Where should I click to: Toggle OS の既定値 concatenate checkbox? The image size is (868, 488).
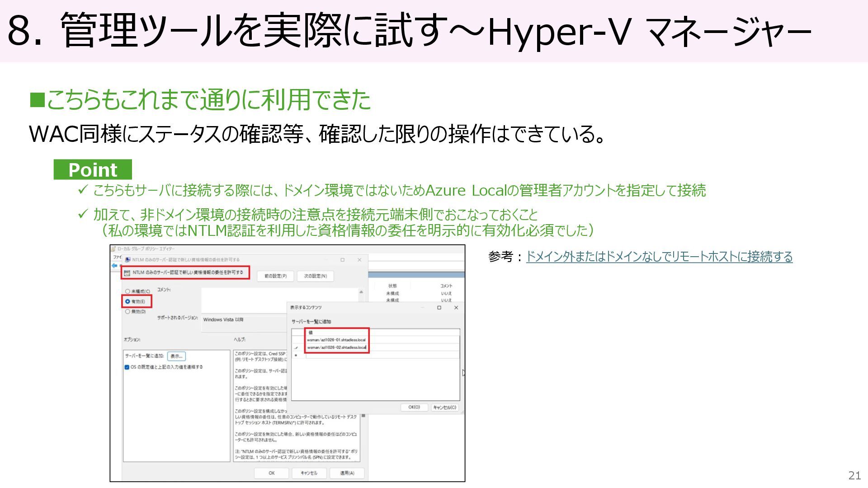coord(127,367)
